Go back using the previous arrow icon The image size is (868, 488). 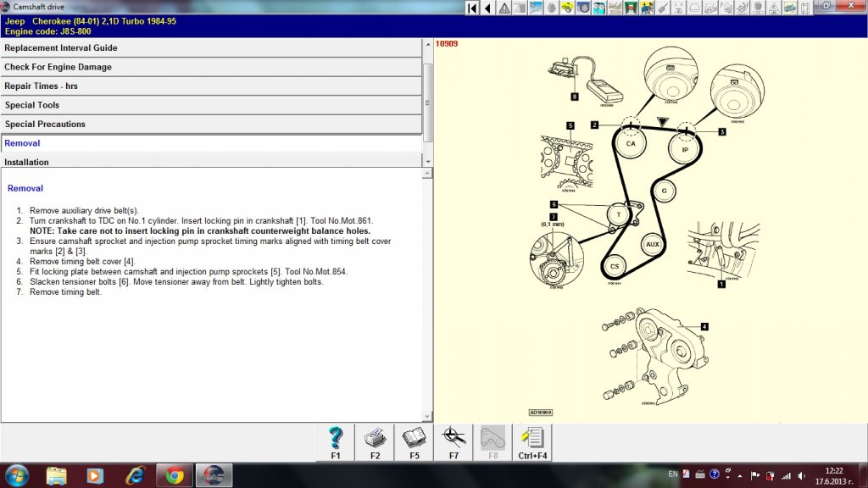(489, 8)
